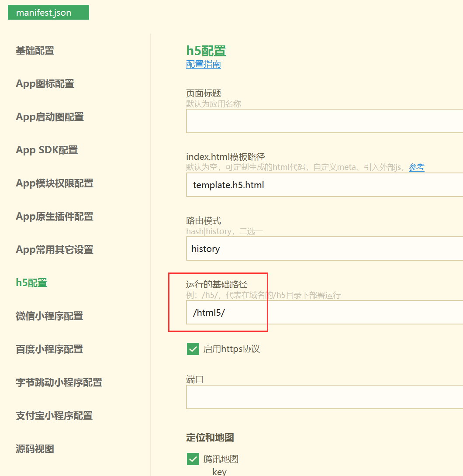Open 字节跳动小程序配置 section
Screen dimensions: 463x476
pos(59,383)
